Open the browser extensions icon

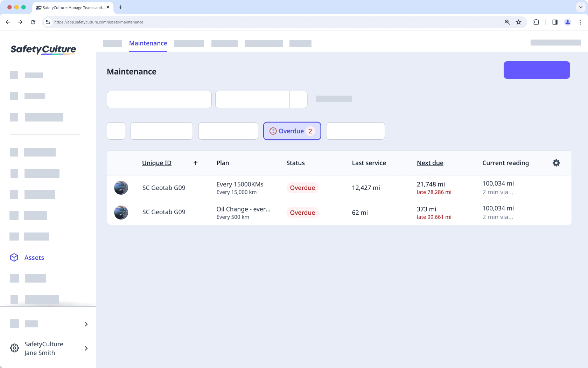coord(536,22)
